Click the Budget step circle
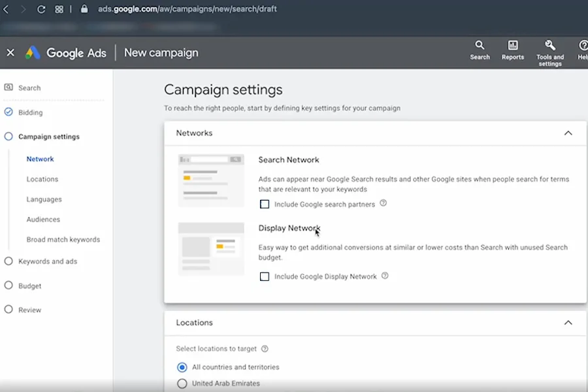 [x=8, y=285]
